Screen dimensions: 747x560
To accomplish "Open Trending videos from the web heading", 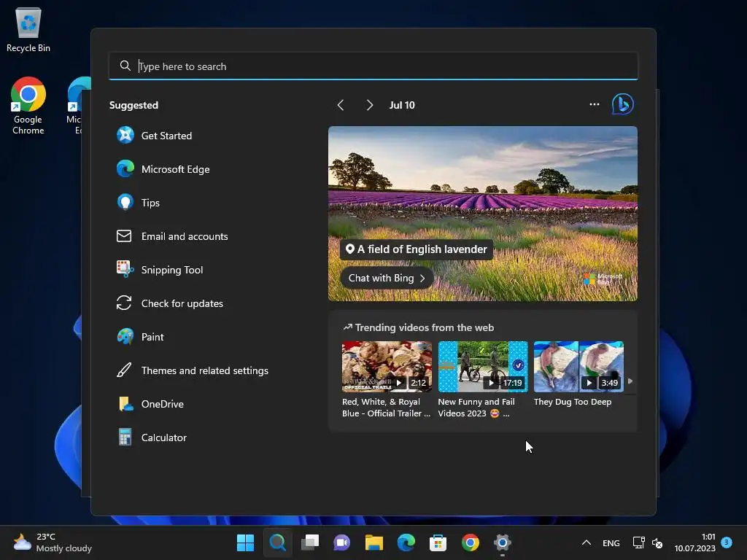I will coord(419,327).
